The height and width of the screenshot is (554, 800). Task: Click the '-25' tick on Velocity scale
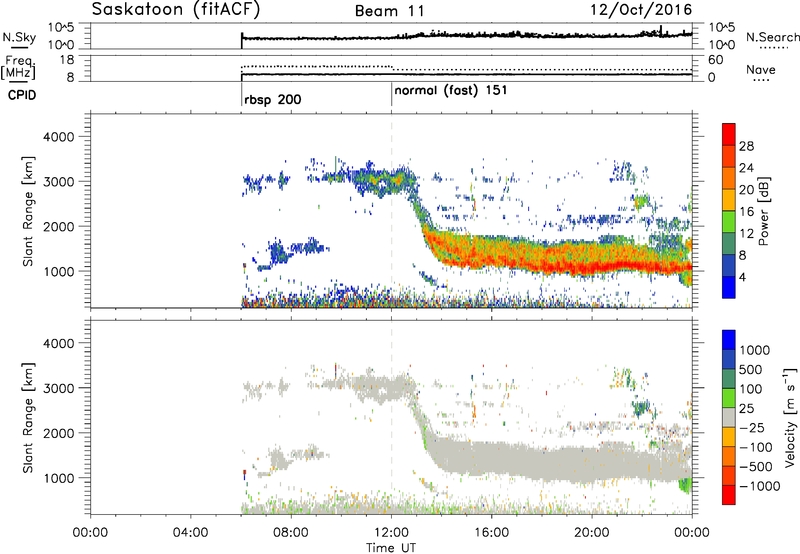pos(752,428)
